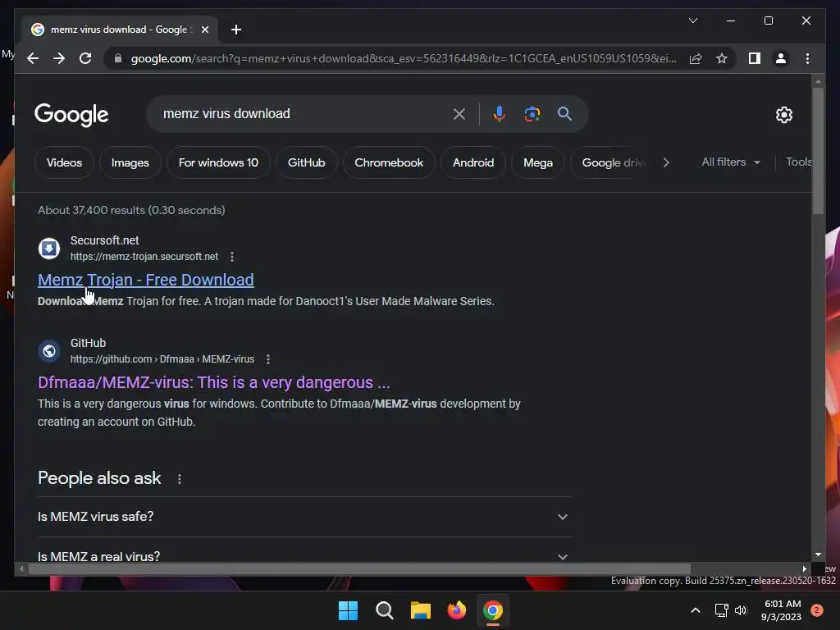Screen dimensions: 840x630
Task: Bookmark this page with star icon
Action: pyautogui.click(x=722, y=58)
